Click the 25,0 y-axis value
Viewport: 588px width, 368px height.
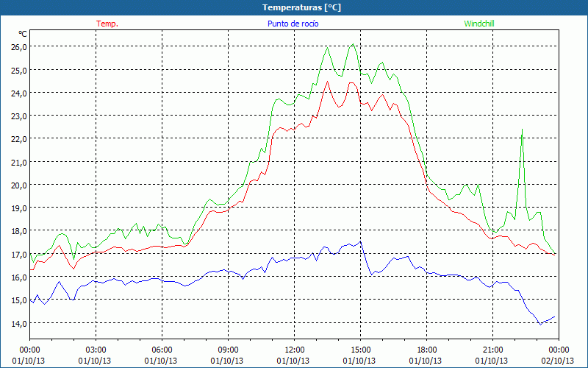[x=19, y=70]
